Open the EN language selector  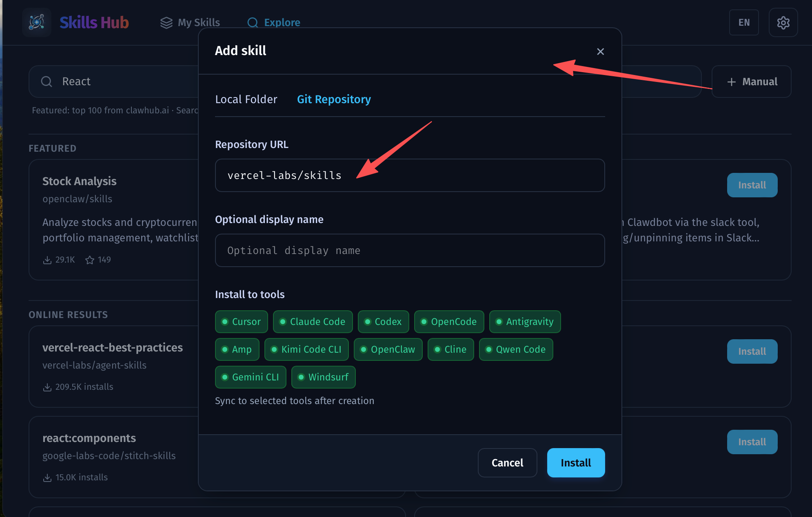pyautogui.click(x=743, y=22)
